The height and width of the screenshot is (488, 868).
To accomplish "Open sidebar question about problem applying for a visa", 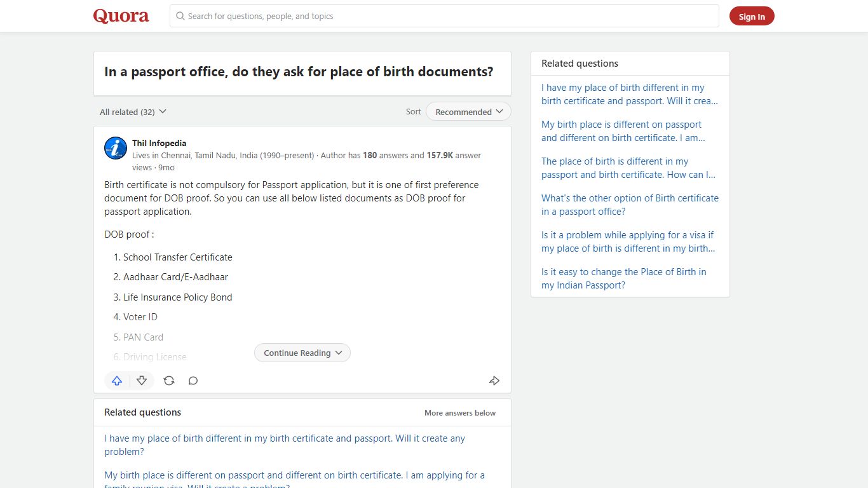I will [628, 241].
